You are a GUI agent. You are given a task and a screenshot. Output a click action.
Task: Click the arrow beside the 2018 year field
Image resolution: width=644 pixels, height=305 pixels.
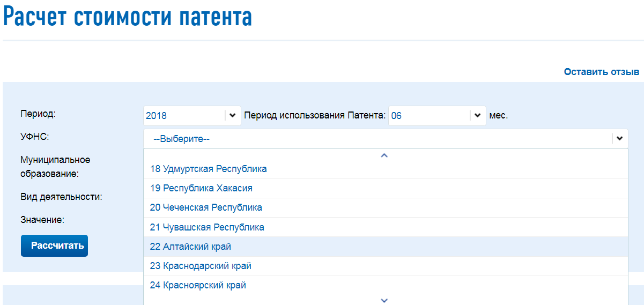233,115
